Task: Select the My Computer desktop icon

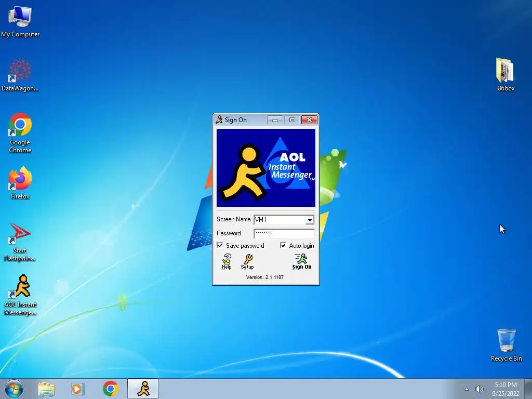Action: (20, 22)
